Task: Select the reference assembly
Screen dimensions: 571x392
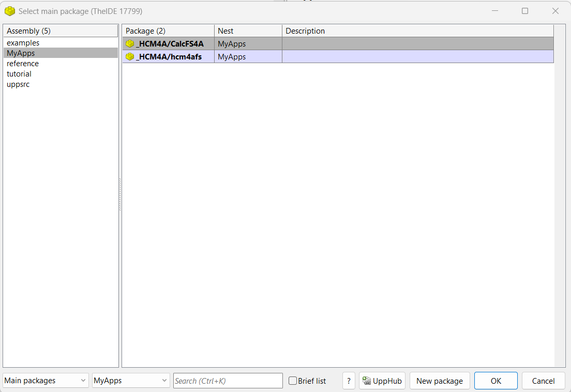Action: 23,63
